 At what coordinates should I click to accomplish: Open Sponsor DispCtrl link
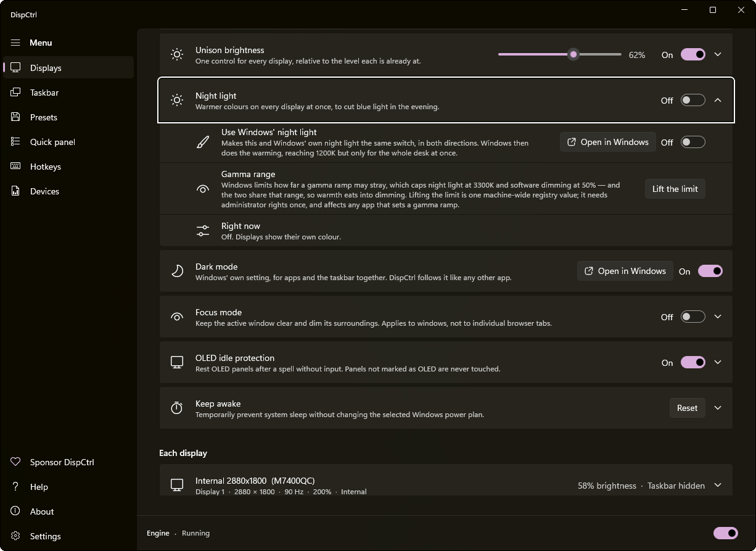[68, 462]
